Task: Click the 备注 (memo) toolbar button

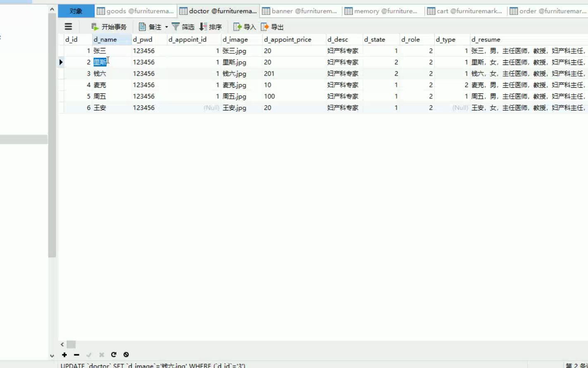Action: pyautogui.click(x=150, y=27)
